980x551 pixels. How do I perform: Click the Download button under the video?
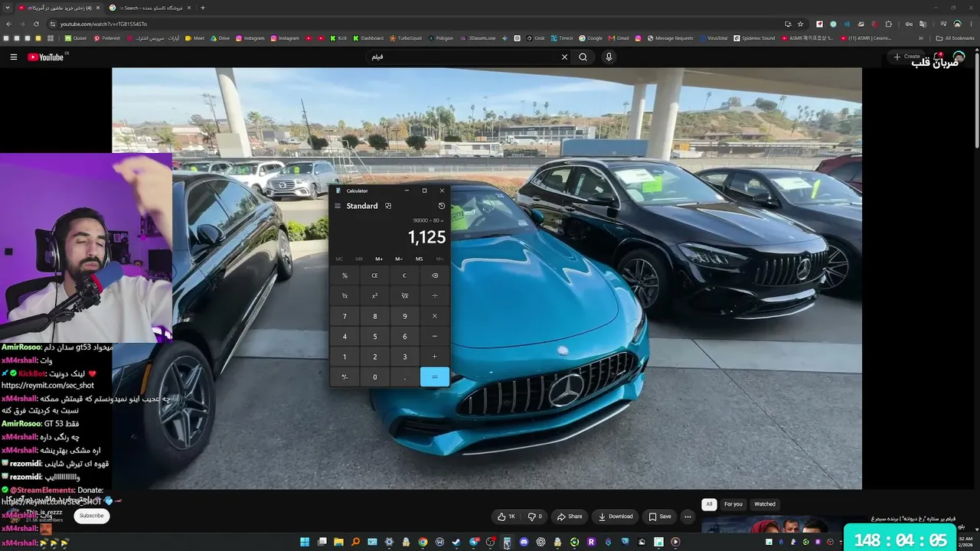616,517
